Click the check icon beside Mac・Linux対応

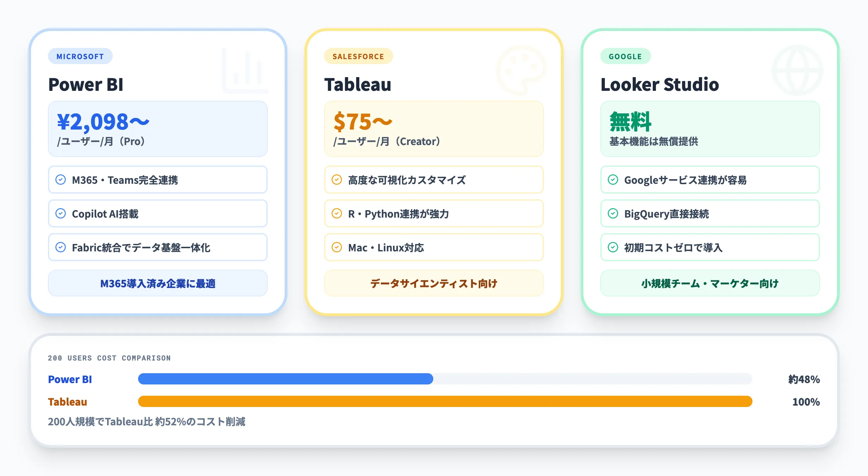point(337,247)
